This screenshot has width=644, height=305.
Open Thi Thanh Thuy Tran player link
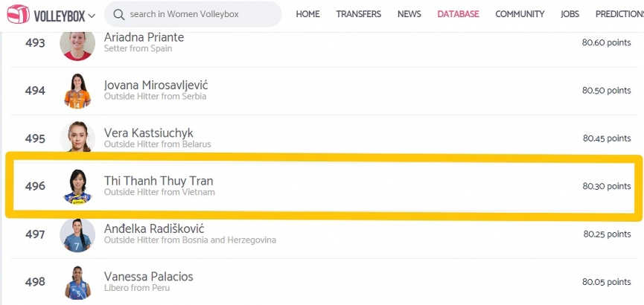pyautogui.click(x=158, y=181)
